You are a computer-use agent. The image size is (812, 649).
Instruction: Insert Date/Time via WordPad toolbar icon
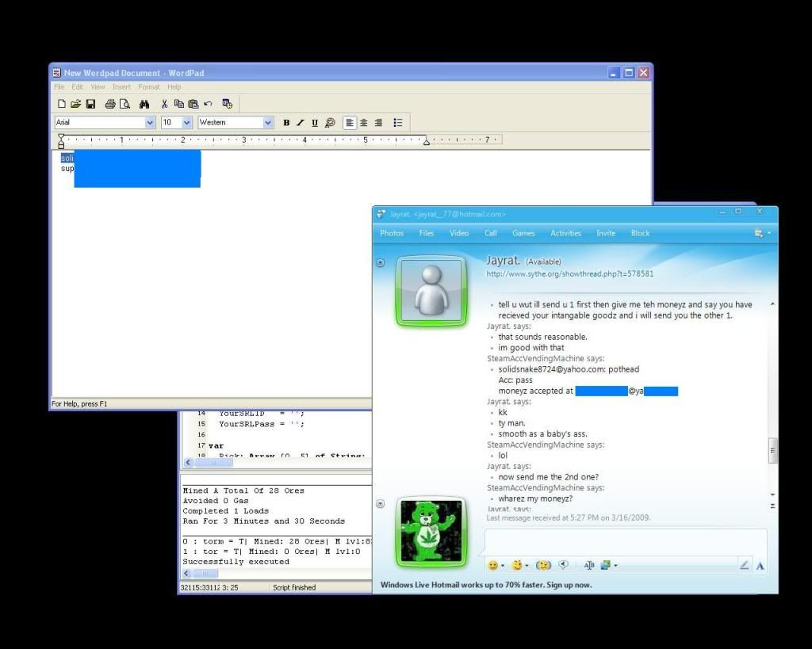coord(228,104)
